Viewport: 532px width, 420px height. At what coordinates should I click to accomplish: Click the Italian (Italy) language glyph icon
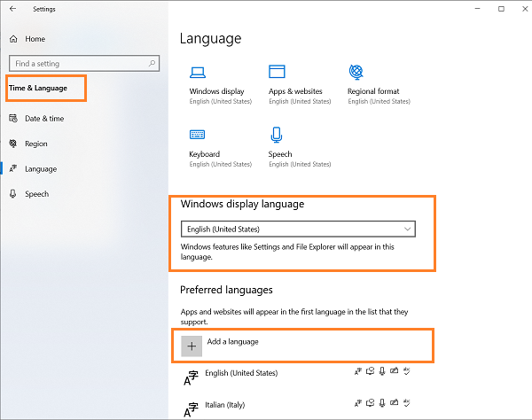point(191,410)
